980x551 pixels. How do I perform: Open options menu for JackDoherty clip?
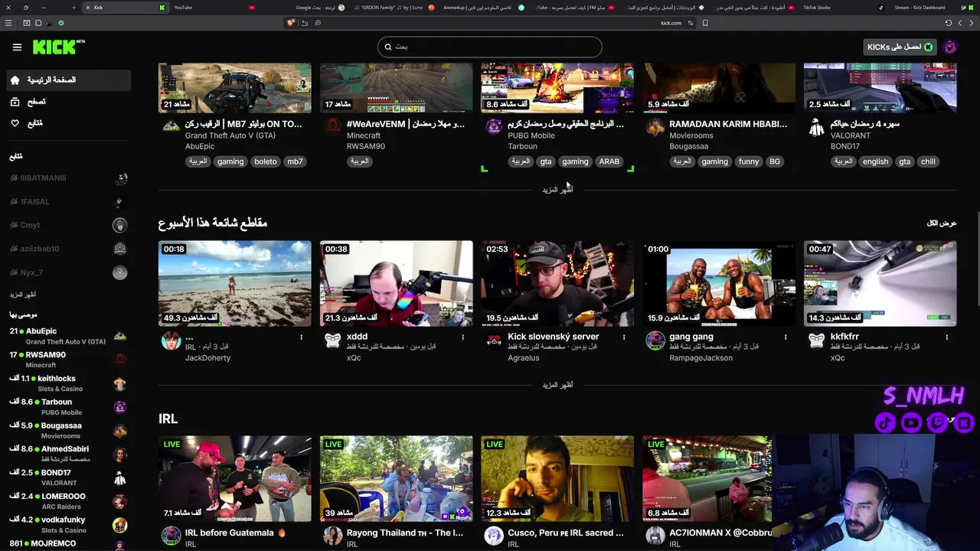pyautogui.click(x=301, y=337)
